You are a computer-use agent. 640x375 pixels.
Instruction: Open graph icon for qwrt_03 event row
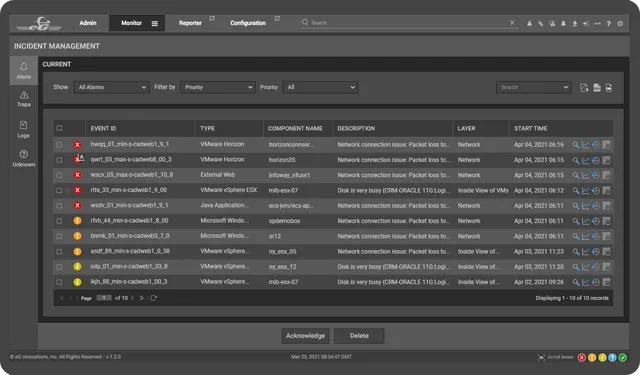(x=585, y=160)
